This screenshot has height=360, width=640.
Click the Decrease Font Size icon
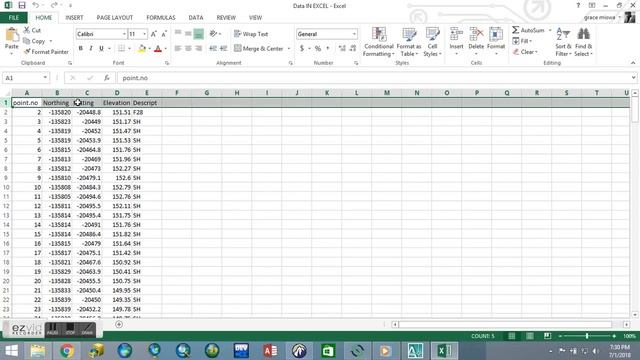coord(164,34)
